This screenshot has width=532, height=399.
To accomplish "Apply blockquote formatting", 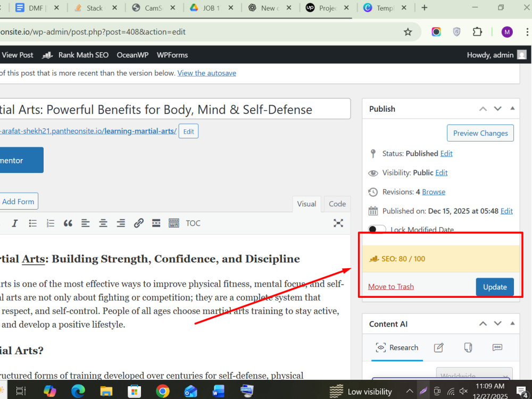I will (68, 223).
